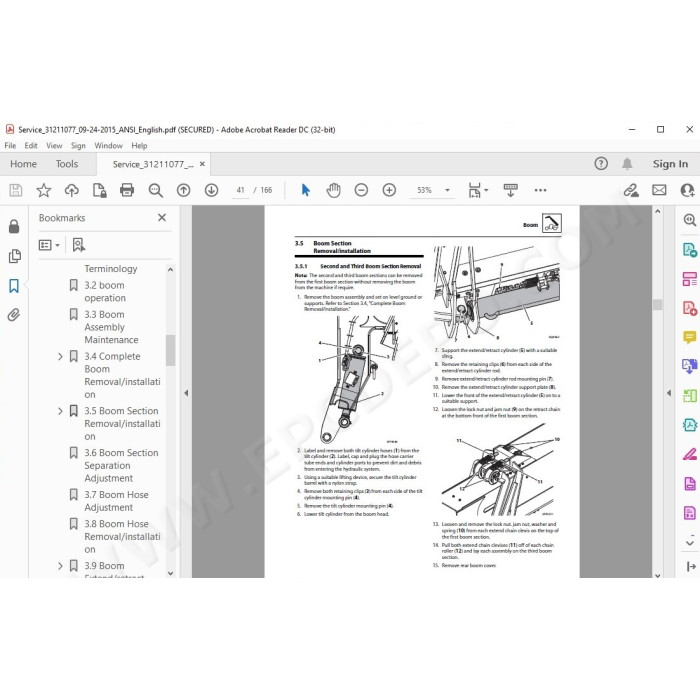This screenshot has height=700, width=700.
Task: Open the Fill & Sign pen tool
Action: [x=689, y=454]
